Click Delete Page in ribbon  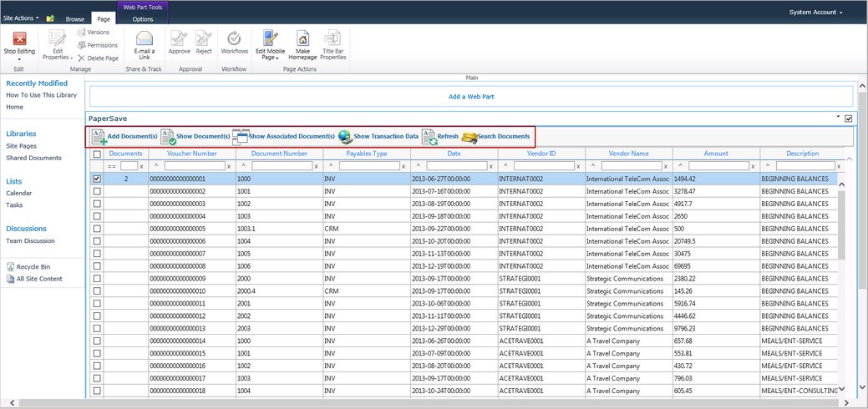tap(98, 58)
